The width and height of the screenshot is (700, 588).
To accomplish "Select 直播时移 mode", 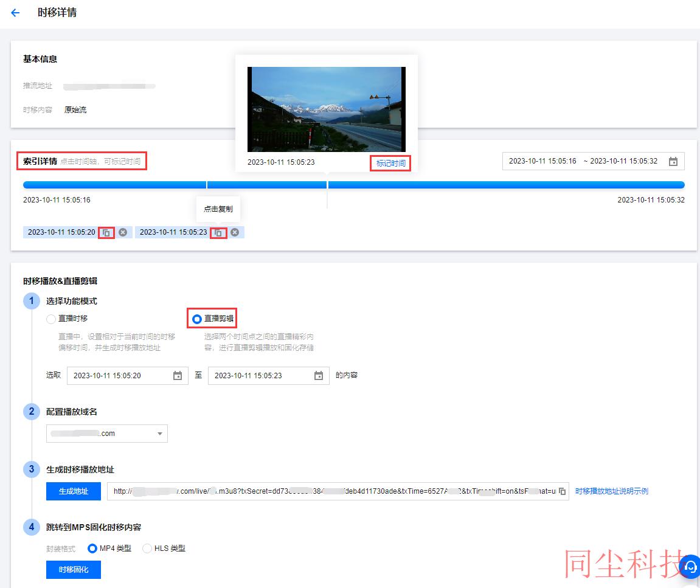I will click(51, 319).
